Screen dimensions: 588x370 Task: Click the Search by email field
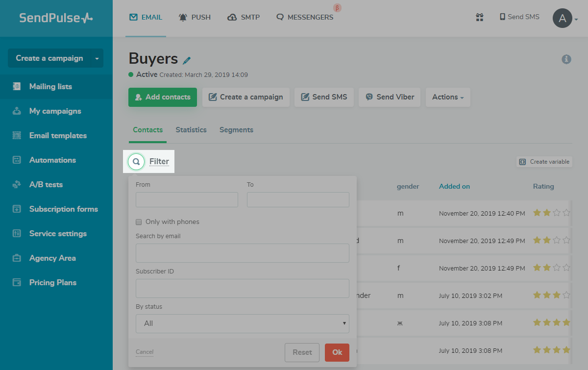[243, 253]
